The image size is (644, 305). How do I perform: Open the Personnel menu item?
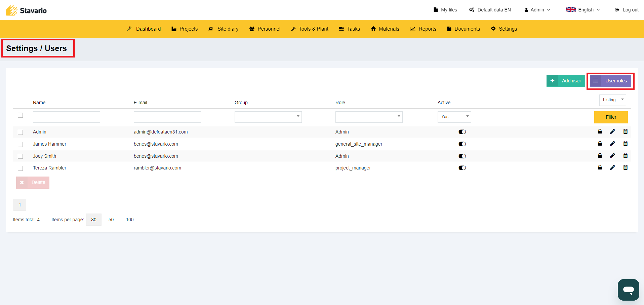(x=265, y=29)
